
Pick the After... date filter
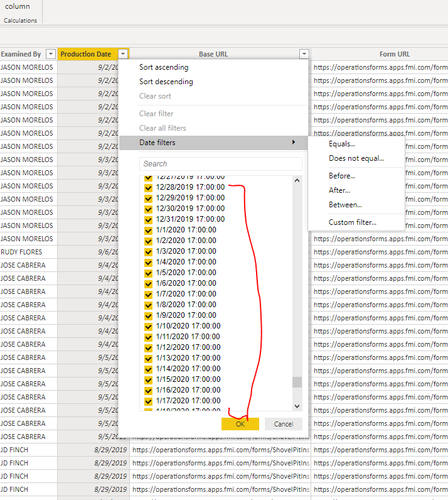(339, 190)
